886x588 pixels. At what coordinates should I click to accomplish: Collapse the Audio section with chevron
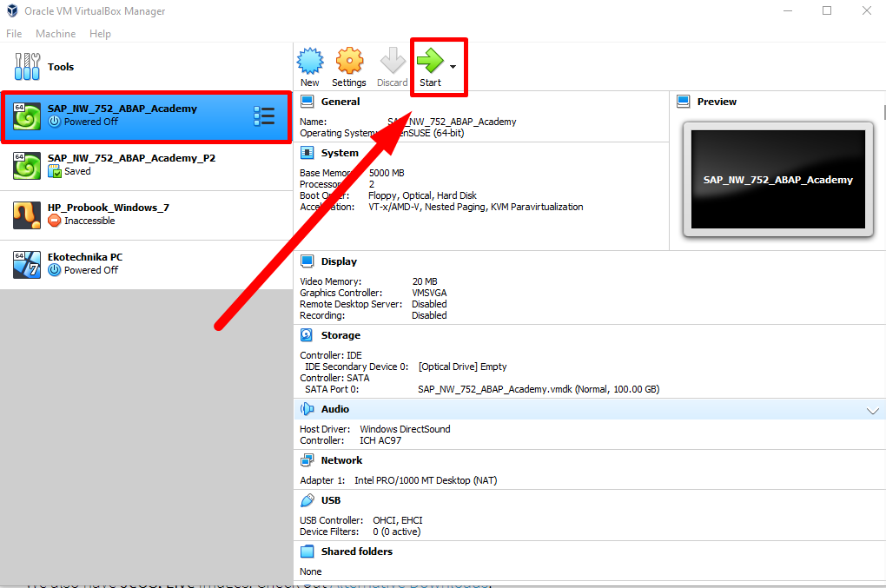[872, 411]
